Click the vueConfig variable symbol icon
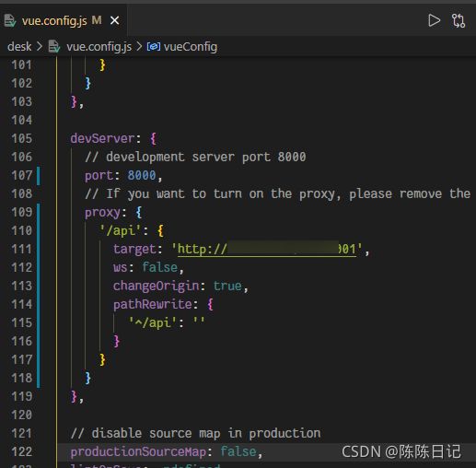The image size is (476, 468). tap(154, 47)
